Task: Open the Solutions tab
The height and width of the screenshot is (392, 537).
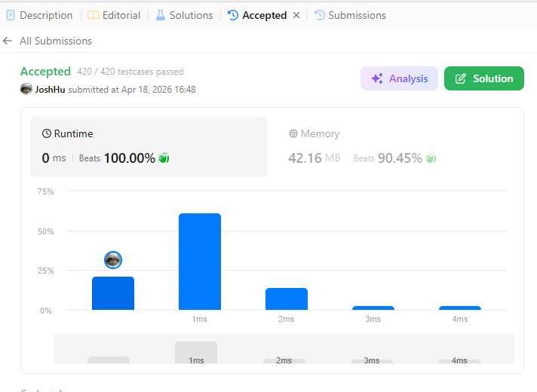Action: click(x=184, y=15)
